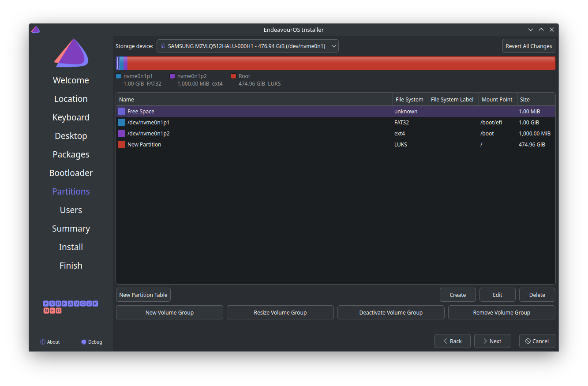Go to the Users step
This screenshot has width=588, height=386.
point(71,210)
